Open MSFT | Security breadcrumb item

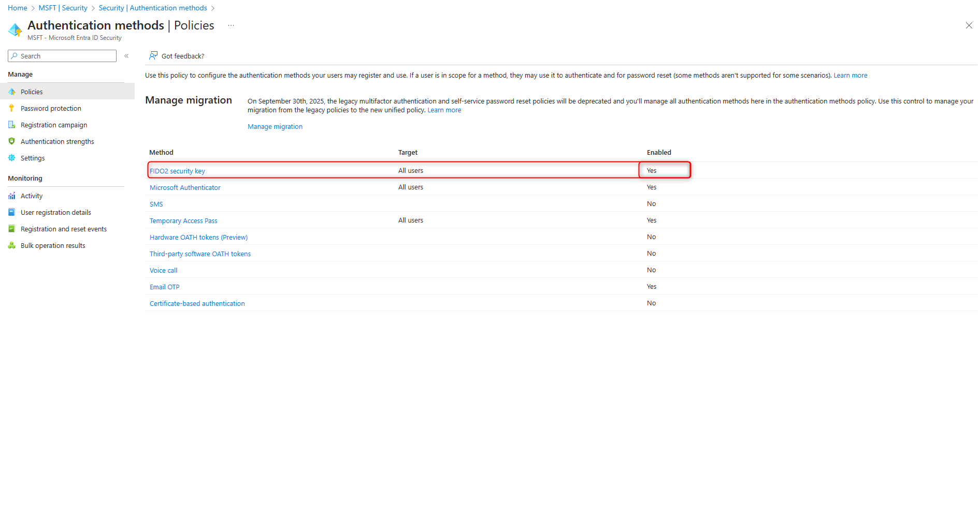[63, 8]
